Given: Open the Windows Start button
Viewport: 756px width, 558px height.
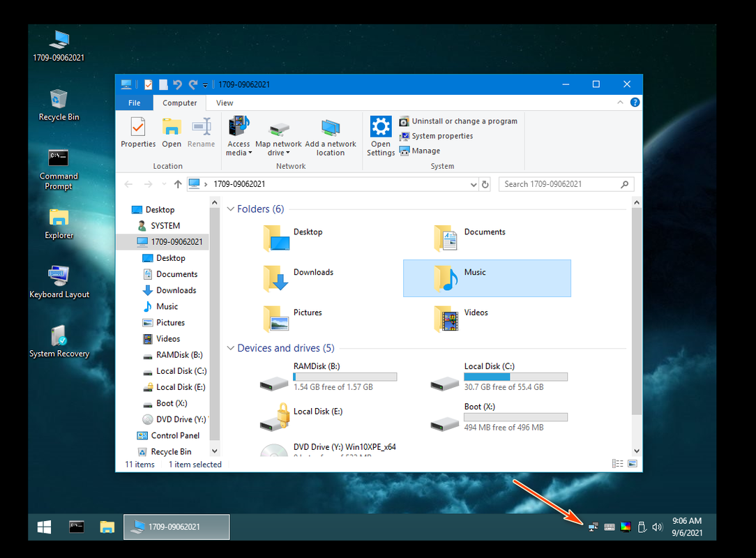Looking at the screenshot, I should click(45, 527).
